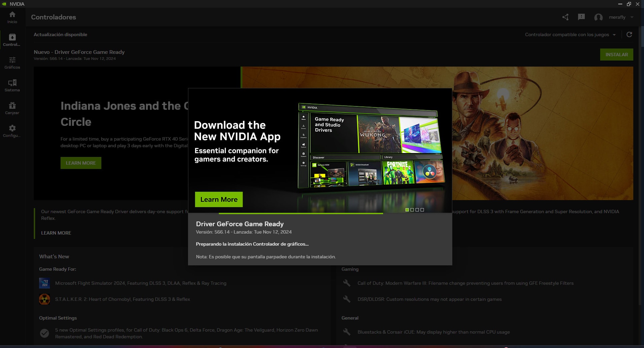This screenshot has height=348, width=644.
Task: Click the user avatar icon
Action: 599,17
